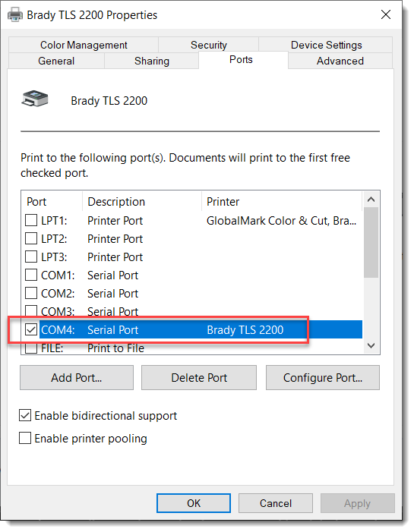Click the port list scrollbar thumb

pyautogui.click(x=371, y=243)
